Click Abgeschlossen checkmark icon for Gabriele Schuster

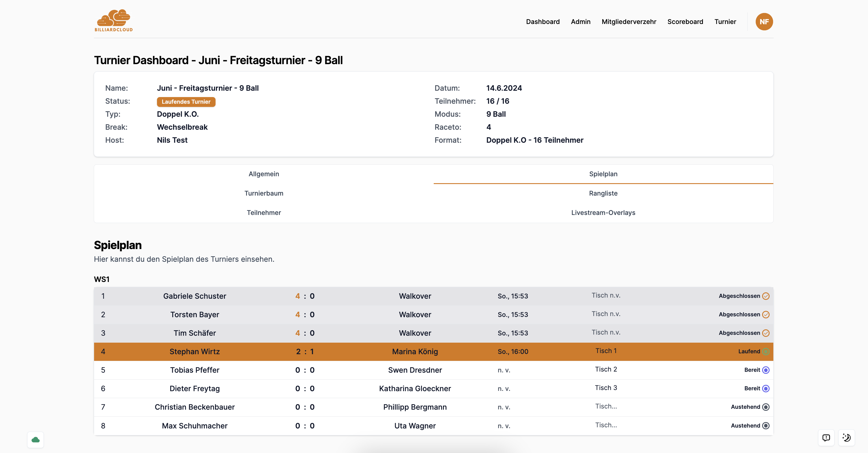tap(766, 296)
